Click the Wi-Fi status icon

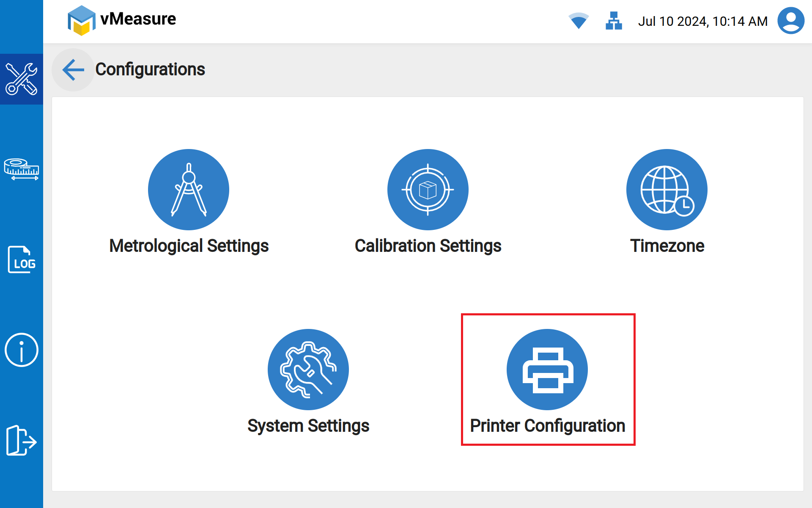578,21
